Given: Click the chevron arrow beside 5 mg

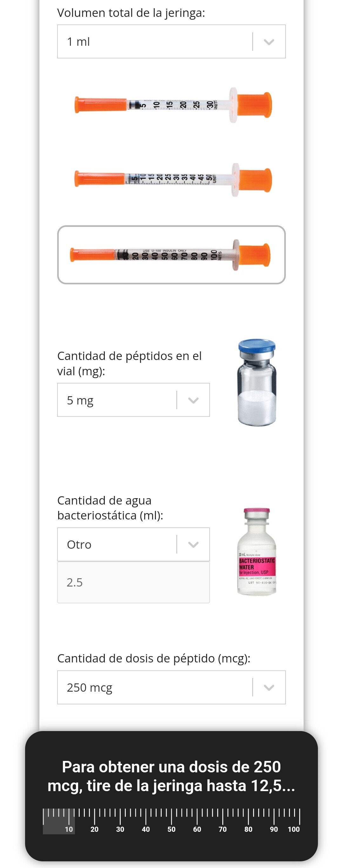Looking at the screenshot, I should 193,400.
